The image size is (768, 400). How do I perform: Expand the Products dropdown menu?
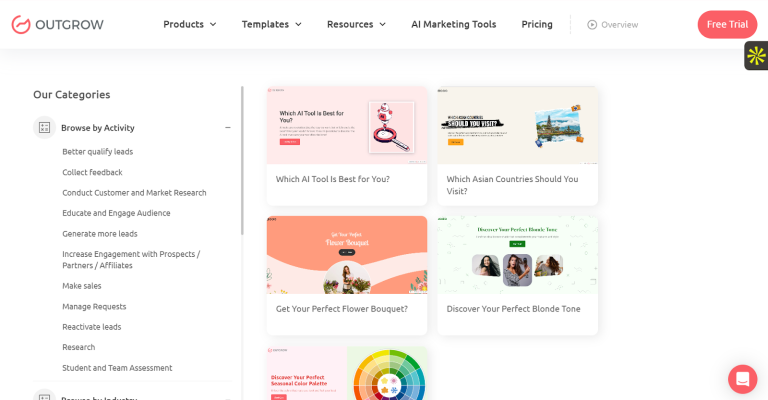(x=189, y=25)
